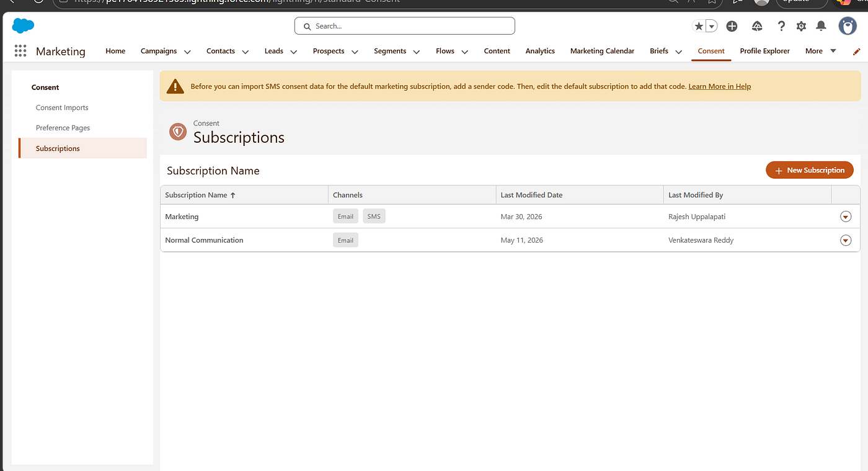
Task: Open the Leads tab
Action: point(274,51)
